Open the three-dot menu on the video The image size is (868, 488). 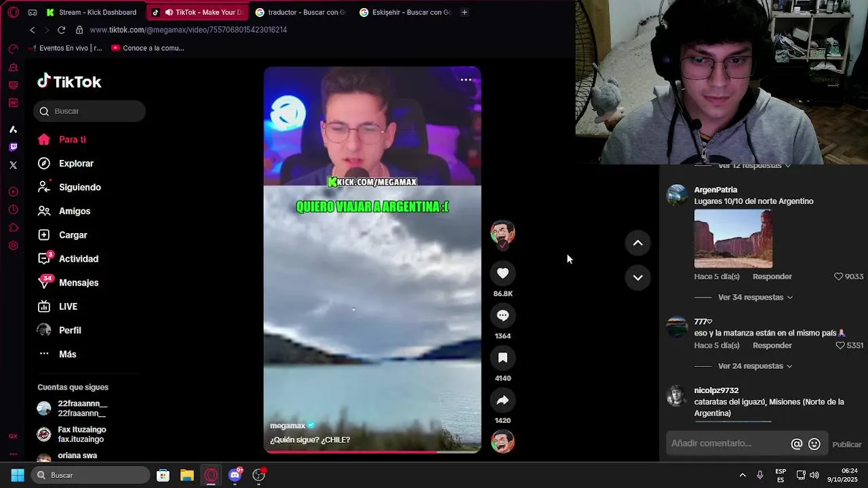[x=466, y=80]
